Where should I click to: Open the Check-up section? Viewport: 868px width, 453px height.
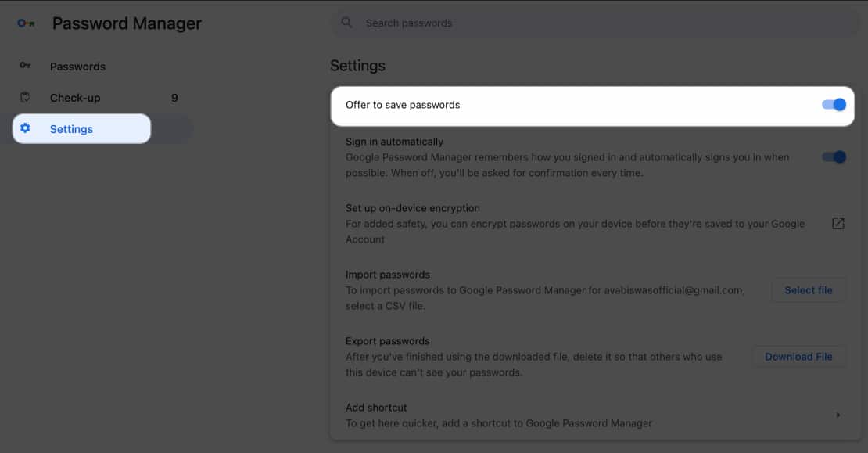click(x=75, y=98)
